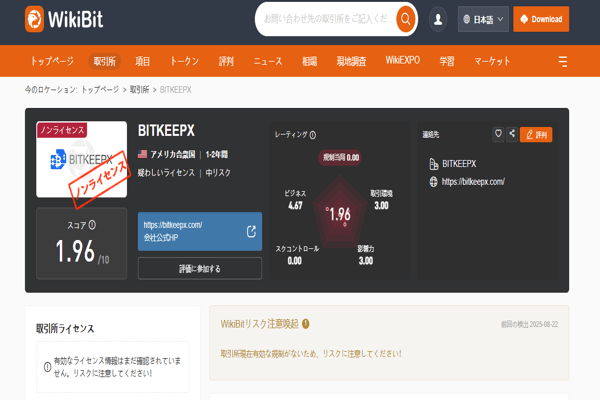Screen dimensions: 600x400
Task: Click the 疑わしいライセンス label
Action: pos(166,173)
